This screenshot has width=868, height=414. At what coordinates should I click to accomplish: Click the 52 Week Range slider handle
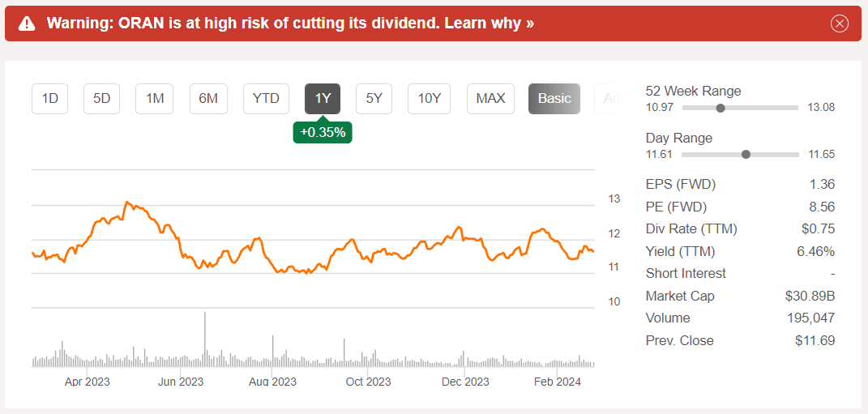tap(720, 108)
